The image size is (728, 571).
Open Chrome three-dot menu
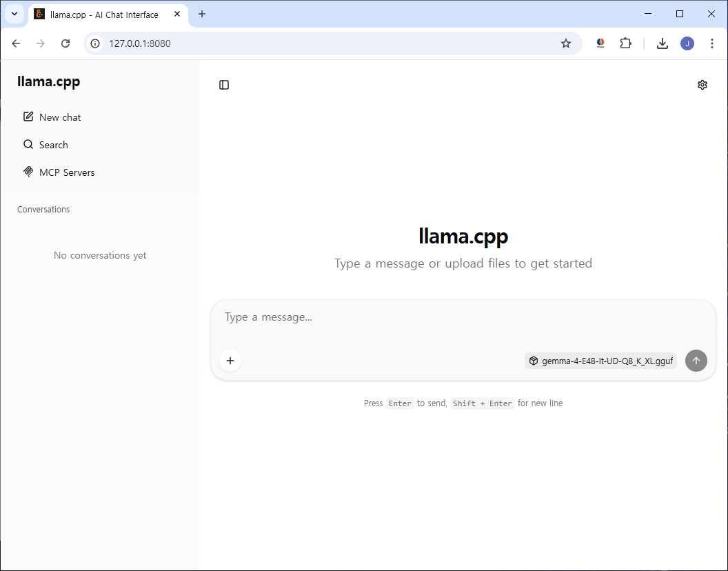(x=711, y=43)
